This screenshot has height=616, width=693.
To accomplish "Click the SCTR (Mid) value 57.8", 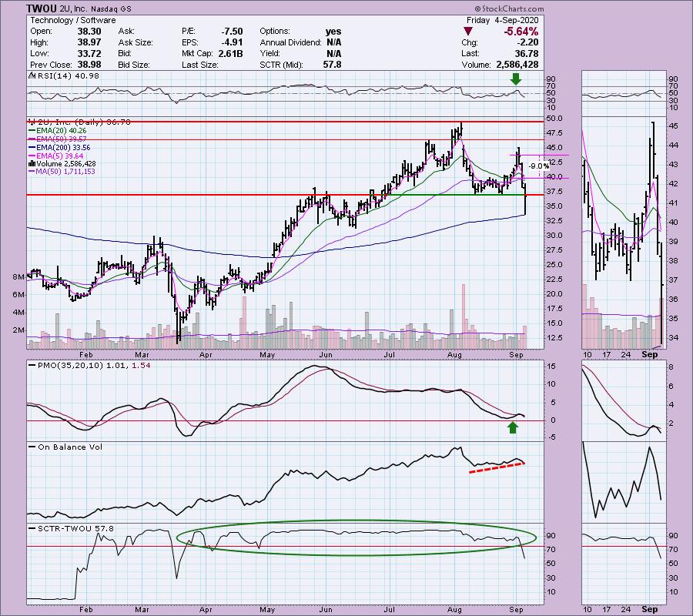I will pyautogui.click(x=332, y=65).
